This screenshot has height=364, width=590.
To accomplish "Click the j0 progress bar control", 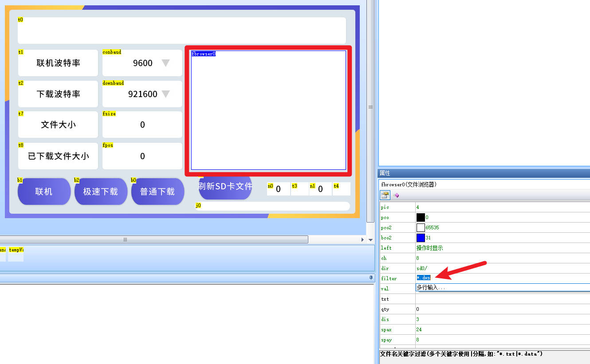I will click(272, 206).
